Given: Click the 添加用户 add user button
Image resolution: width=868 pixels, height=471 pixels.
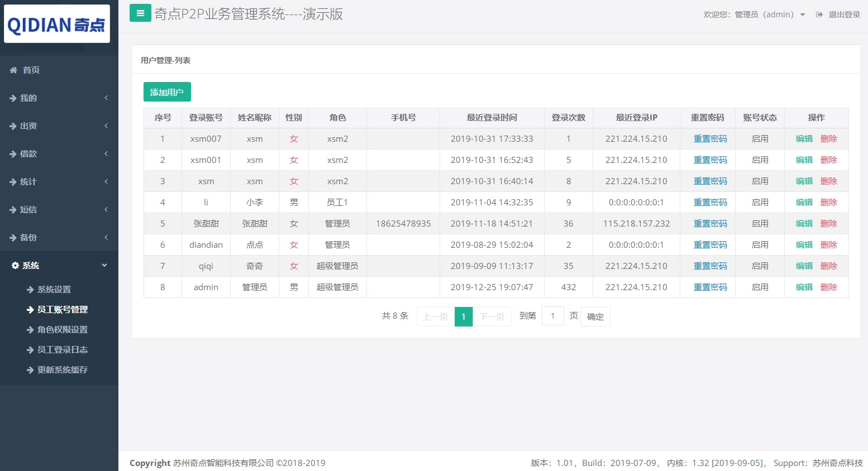Looking at the screenshot, I should click(166, 92).
